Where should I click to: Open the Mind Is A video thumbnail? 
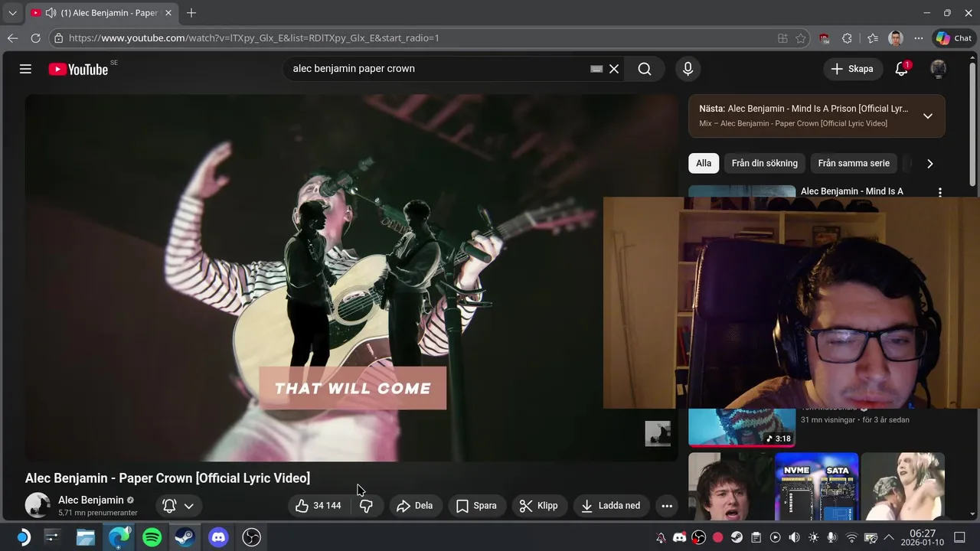click(742, 191)
